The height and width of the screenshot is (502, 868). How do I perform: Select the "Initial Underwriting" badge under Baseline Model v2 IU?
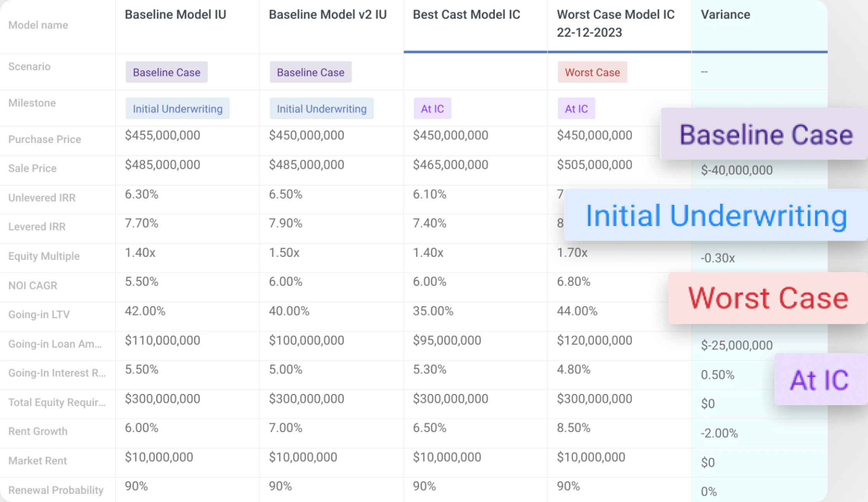322,109
